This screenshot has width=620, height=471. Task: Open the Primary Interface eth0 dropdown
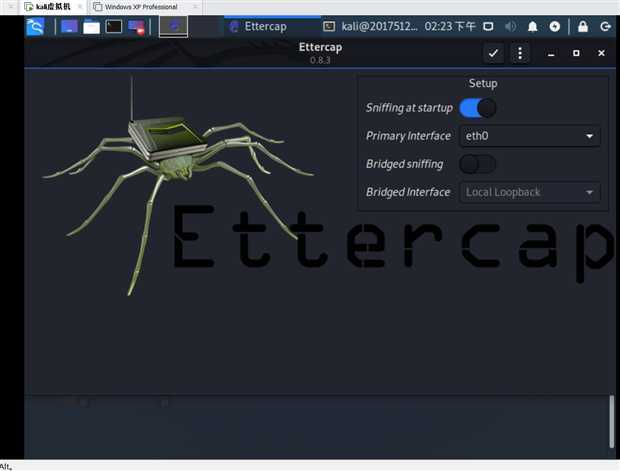point(529,136)
